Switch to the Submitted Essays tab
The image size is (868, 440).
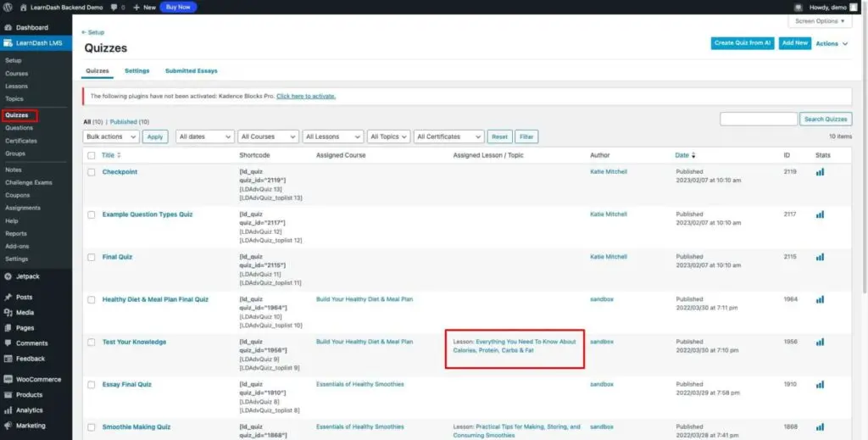click(x=191, y=71)
